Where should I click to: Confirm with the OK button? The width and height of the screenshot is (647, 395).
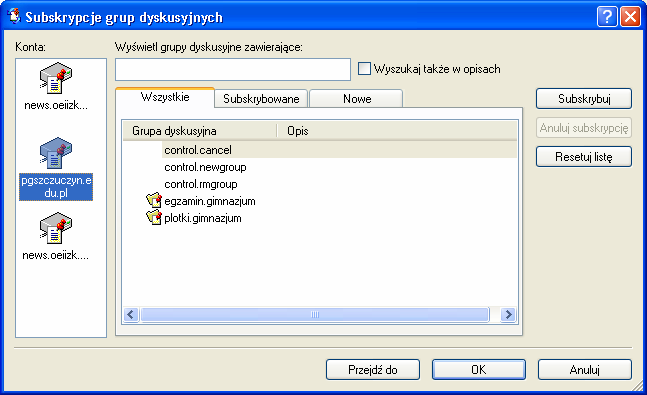coord(479,369)
